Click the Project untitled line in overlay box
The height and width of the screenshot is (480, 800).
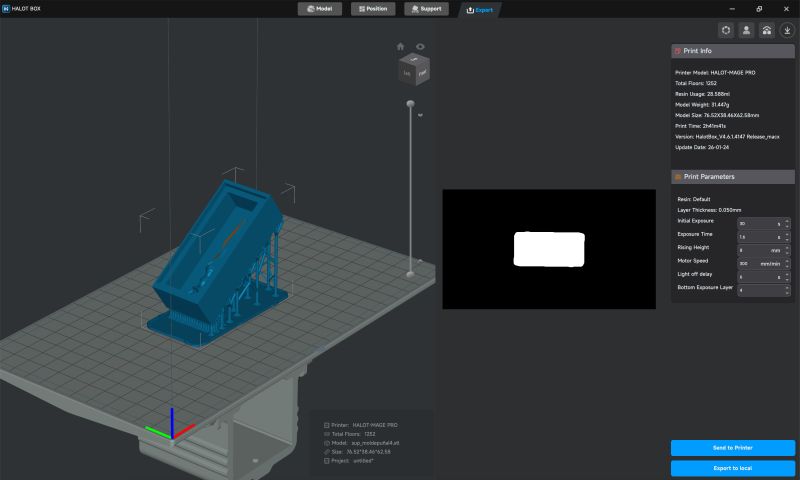[348, 461]
